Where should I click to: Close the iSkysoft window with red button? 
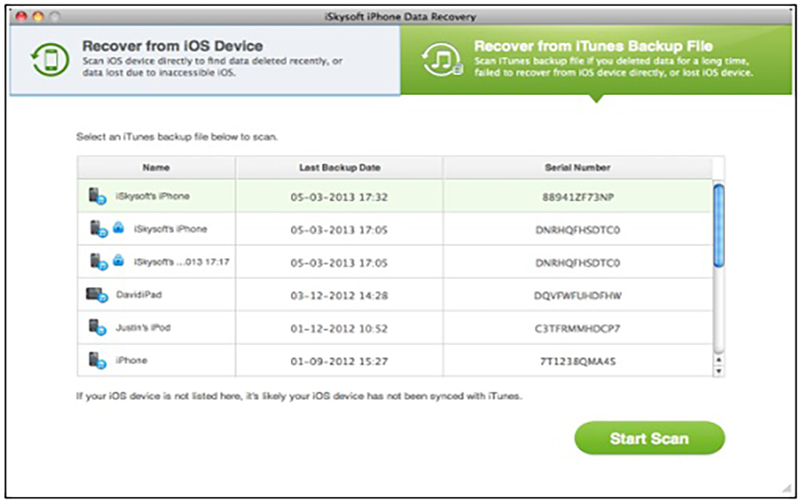point(21,17)
